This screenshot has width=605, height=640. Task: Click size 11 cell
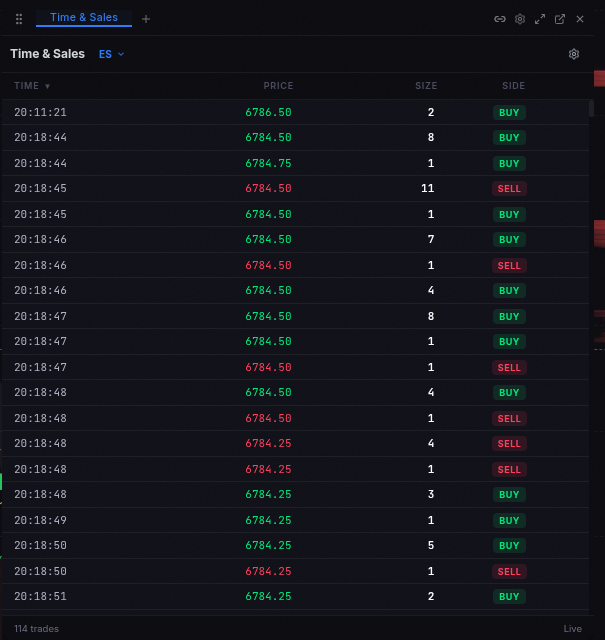coord(427,188)
